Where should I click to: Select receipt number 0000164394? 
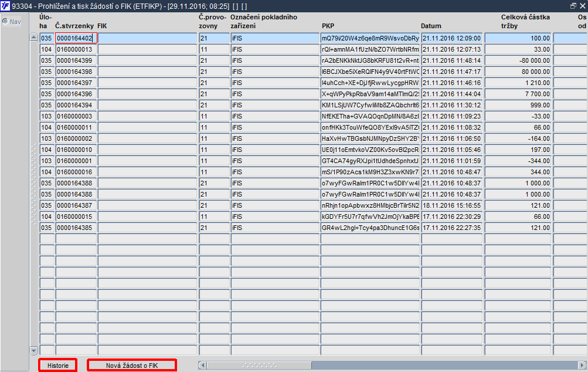(x=76, y=104)
